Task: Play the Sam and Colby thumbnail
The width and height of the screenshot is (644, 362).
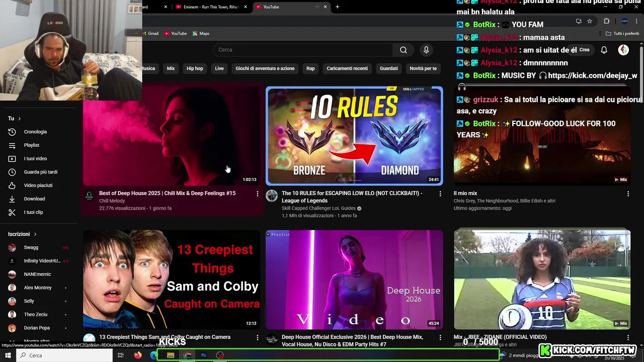Action: (172, 280)
